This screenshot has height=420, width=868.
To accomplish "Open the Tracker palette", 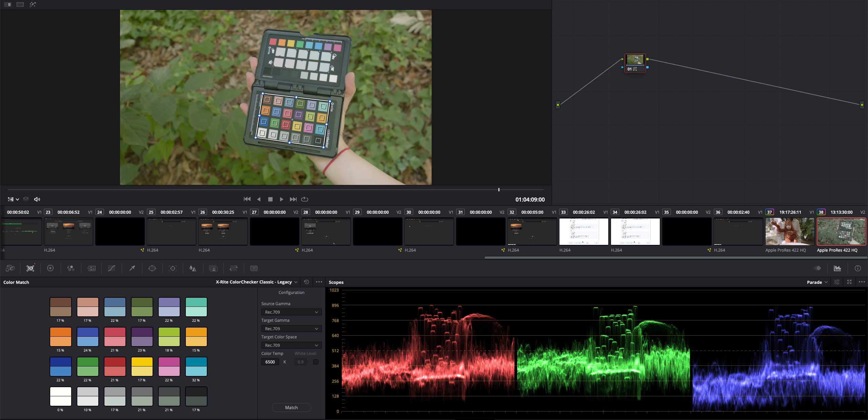I will click(173, 268).
